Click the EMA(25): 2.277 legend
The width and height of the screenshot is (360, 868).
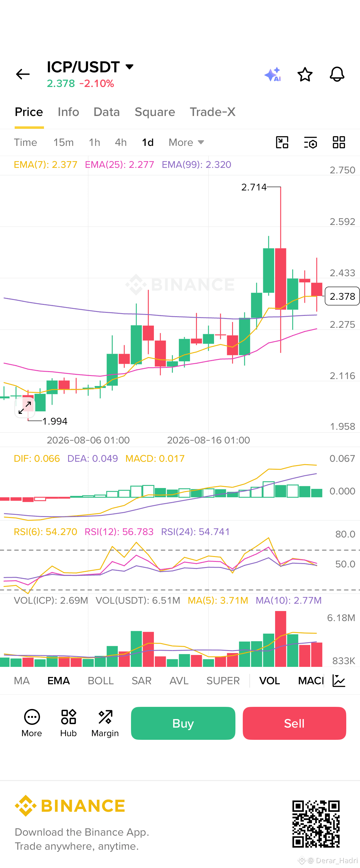coord(119,165)
